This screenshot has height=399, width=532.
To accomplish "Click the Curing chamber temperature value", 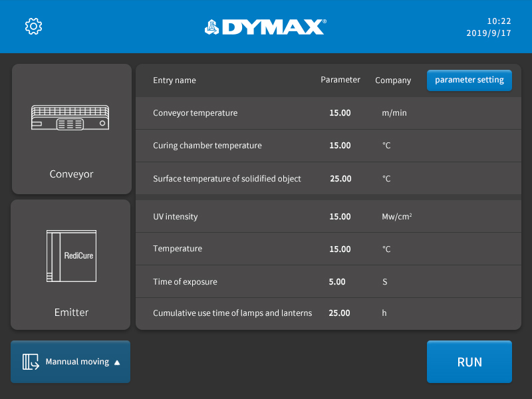I will coord(340,146).
